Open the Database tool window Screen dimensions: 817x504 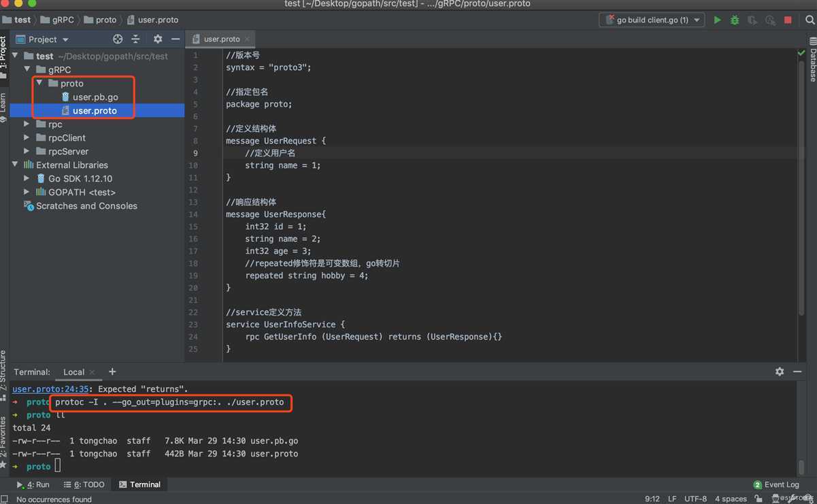812,60
